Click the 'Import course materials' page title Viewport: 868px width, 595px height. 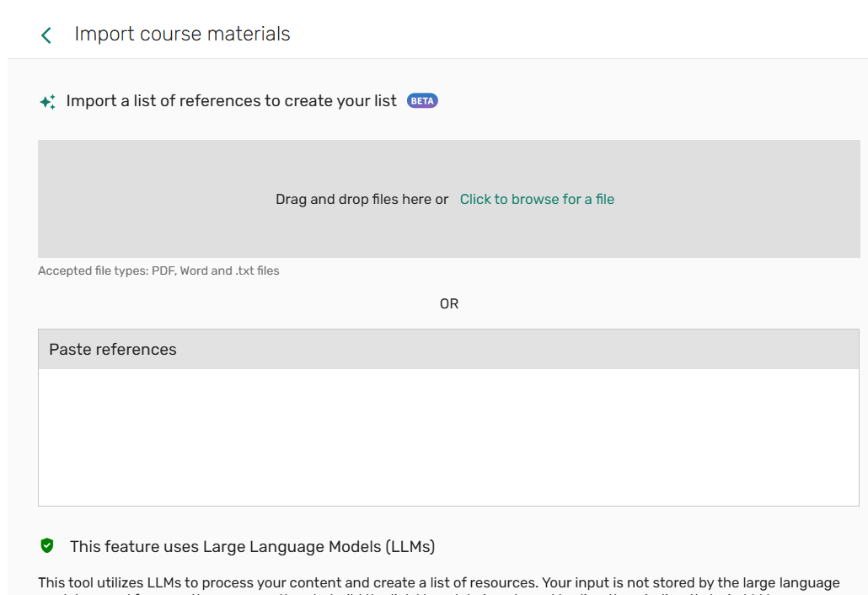(x=182, y=34)
